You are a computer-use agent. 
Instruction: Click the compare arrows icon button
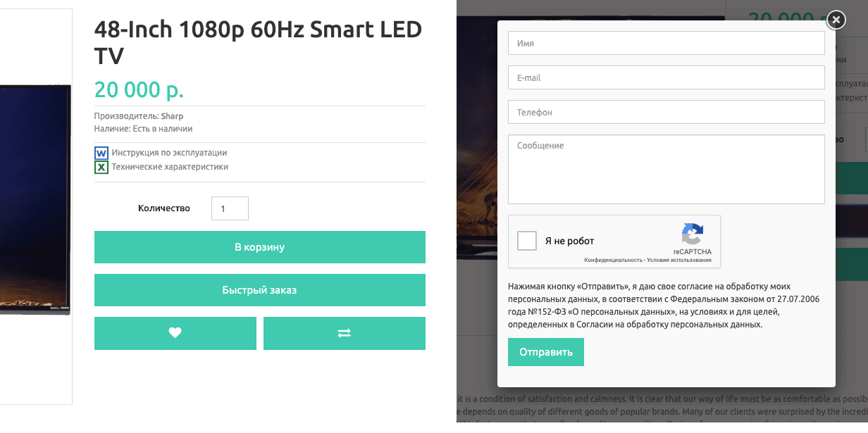click(345, 333)
